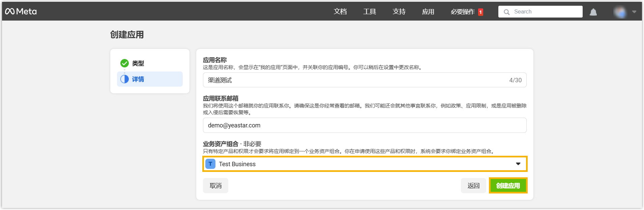Open the notifications bell

pyautogui.click(x=593, y=12)
